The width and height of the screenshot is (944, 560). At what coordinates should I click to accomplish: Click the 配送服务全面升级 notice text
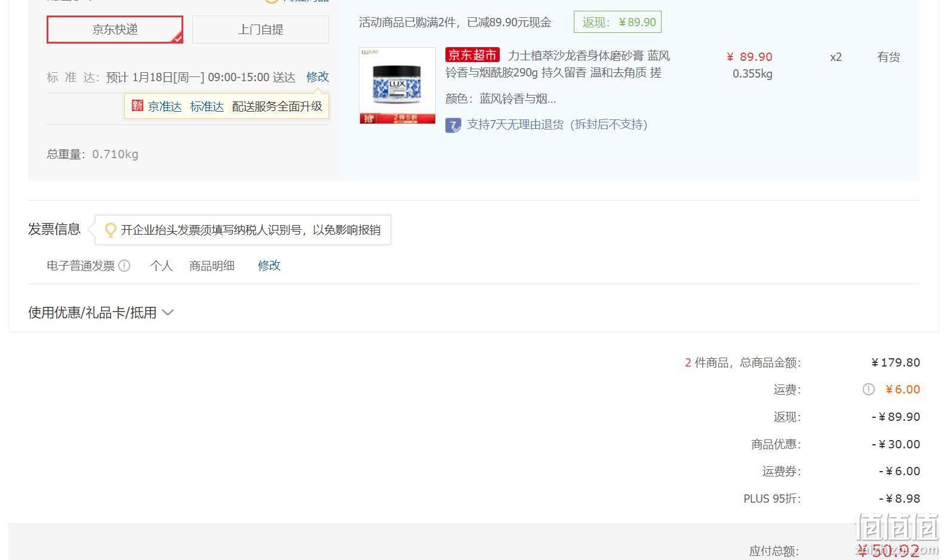(277, 106)
